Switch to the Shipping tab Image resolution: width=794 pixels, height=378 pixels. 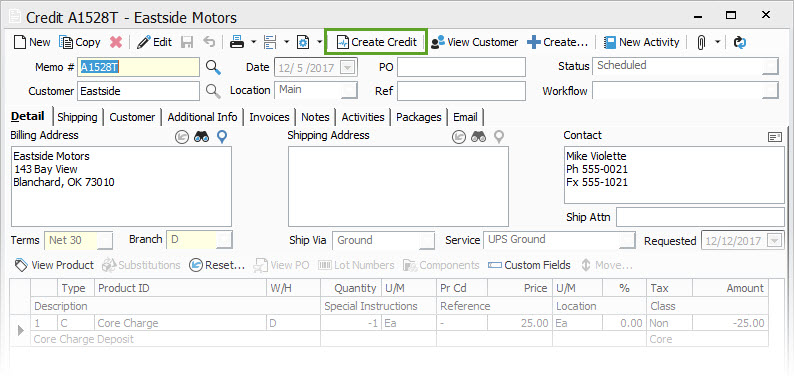click(x=77, y=117)
